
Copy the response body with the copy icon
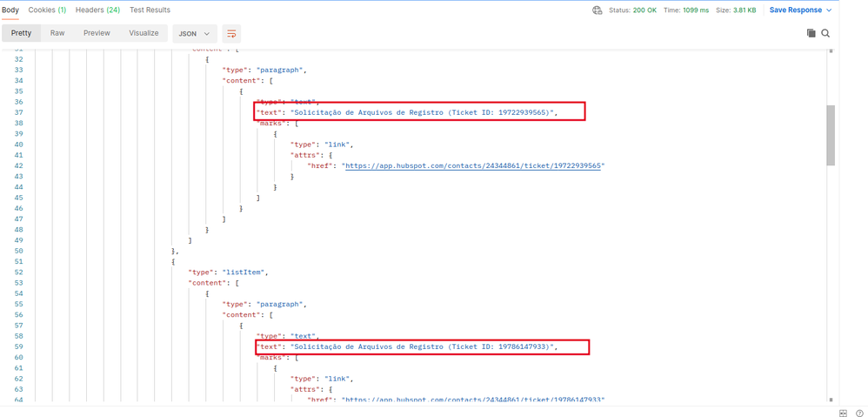(x=811, y=33)
